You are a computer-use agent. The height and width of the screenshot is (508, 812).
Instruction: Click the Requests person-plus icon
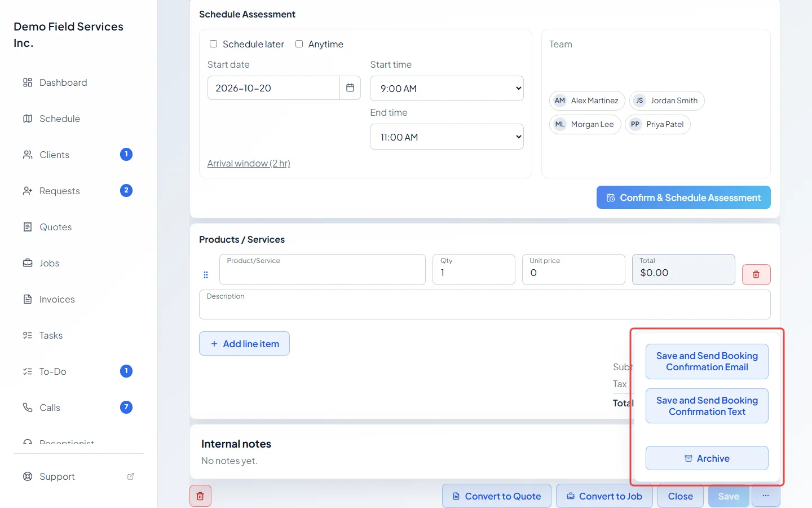pos(27,191)
